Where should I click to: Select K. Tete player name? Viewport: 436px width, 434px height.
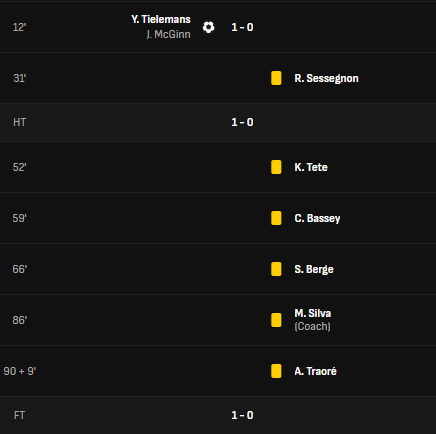pyautogui.click(x=311, y=167)
